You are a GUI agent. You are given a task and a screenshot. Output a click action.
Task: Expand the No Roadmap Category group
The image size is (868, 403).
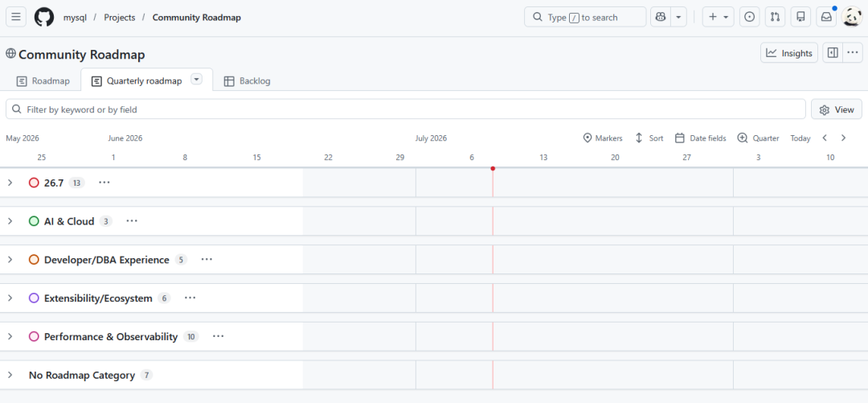[x=10, y=375]
